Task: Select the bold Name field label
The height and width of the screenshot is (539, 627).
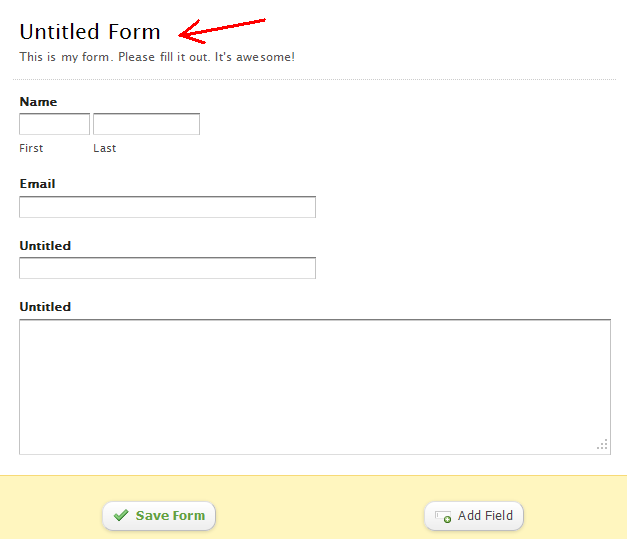Action: pyautogui.click(x=38, y=102)
